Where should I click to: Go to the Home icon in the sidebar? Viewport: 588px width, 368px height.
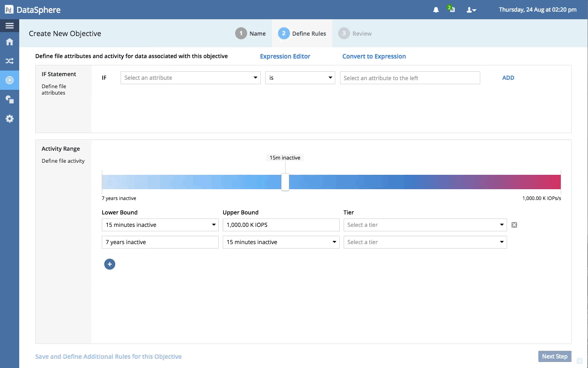[10, 42]
